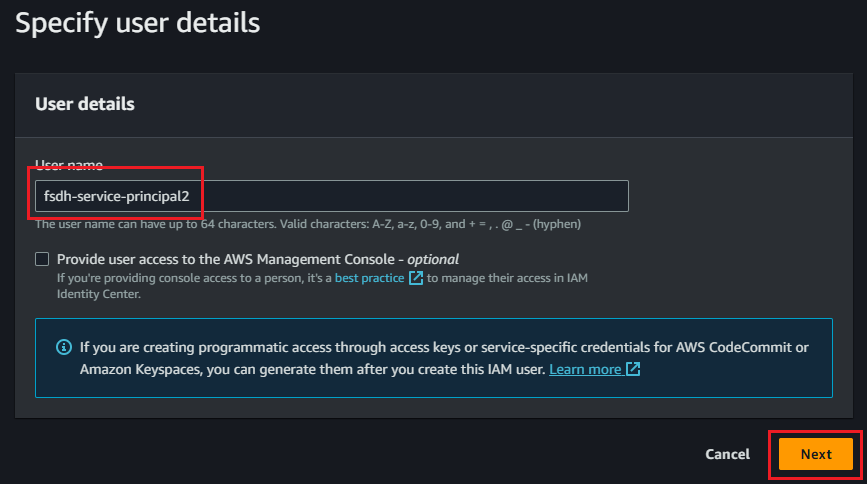867x484 pixels.
Task: Click the word optional in checkbox label
Action: click(x=432, y=259)
